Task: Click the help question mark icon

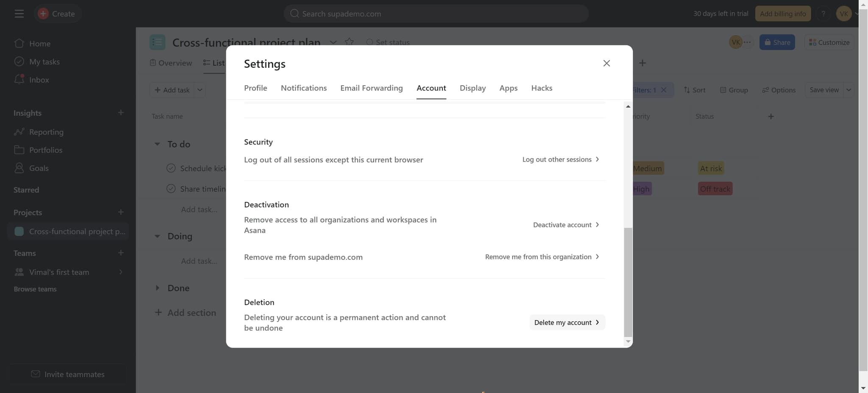Action: [823, 14]
